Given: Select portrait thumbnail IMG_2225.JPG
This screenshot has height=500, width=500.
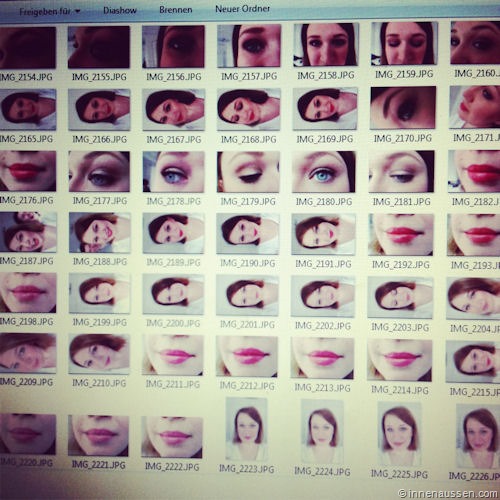Looking at the screenshot, I should [399, 433].
